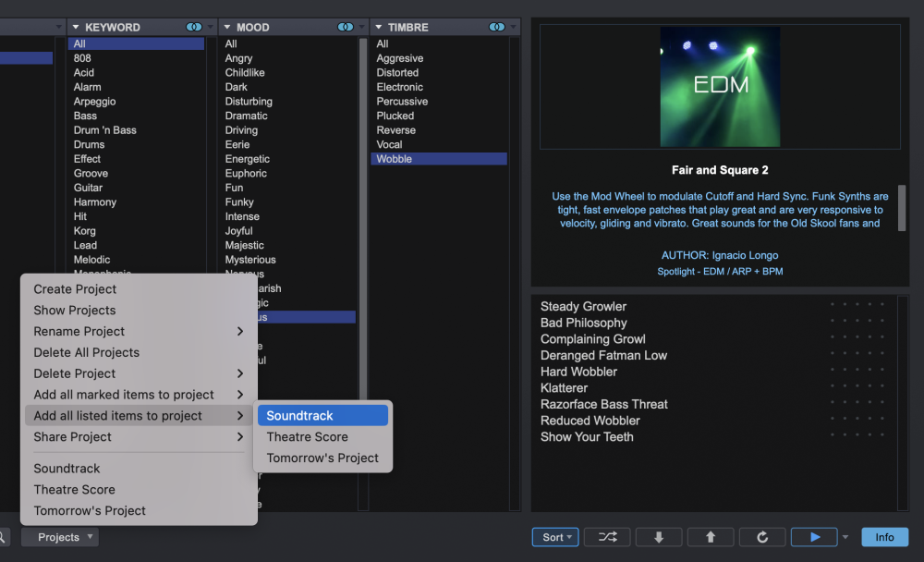Viewport: 924px width, 562px height.
Task: Open dropdown arrow right of TIMBRE header
Action: pos(513,27)
